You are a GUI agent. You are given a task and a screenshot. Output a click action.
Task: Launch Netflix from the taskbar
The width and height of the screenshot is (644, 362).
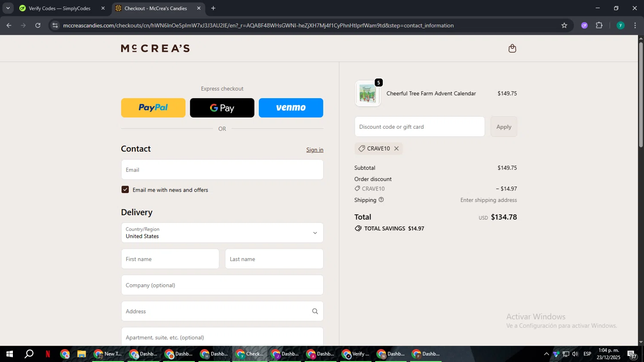click(x=48, y=354)
